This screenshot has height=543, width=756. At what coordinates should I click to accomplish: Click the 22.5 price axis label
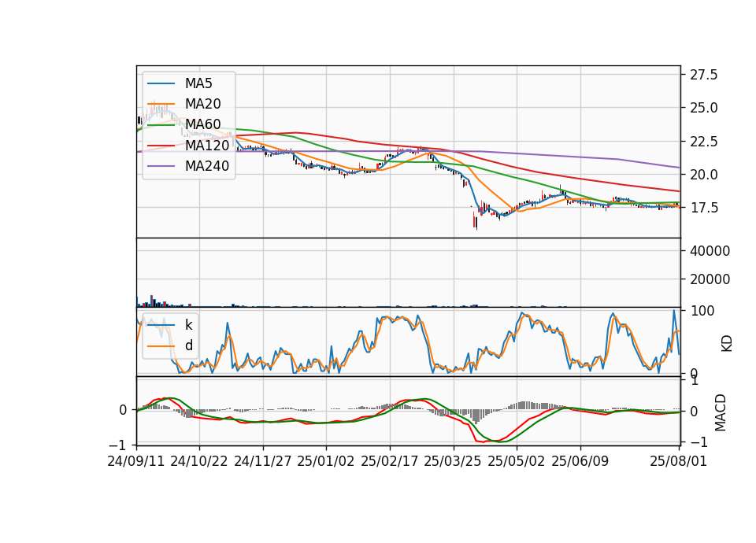[x=703, y=142]
